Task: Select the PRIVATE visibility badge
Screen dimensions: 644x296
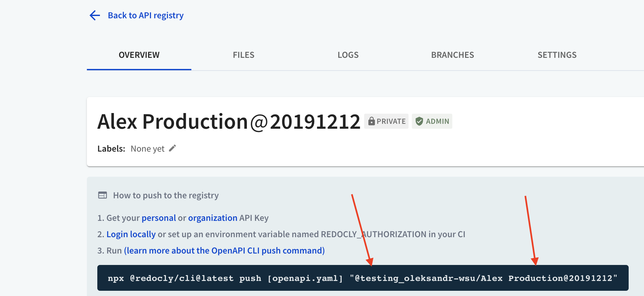Action: pyautogui.click(x=386, y=121)
